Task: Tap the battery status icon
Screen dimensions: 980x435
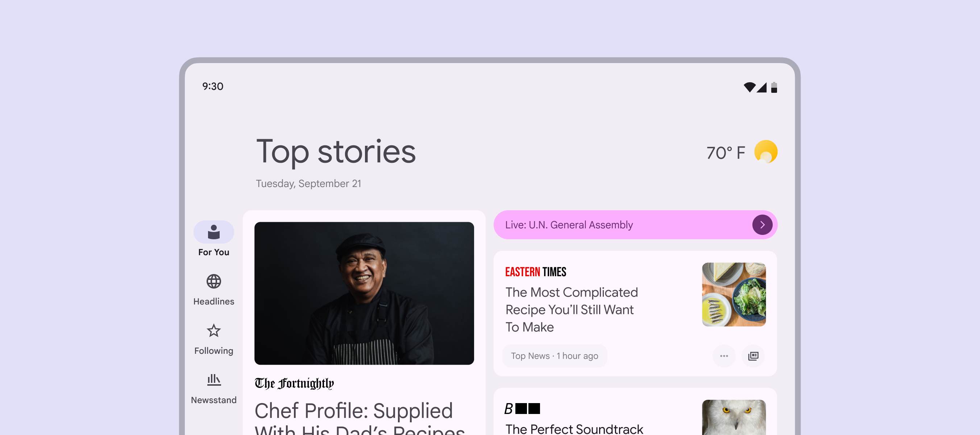Action: (774, 87)
